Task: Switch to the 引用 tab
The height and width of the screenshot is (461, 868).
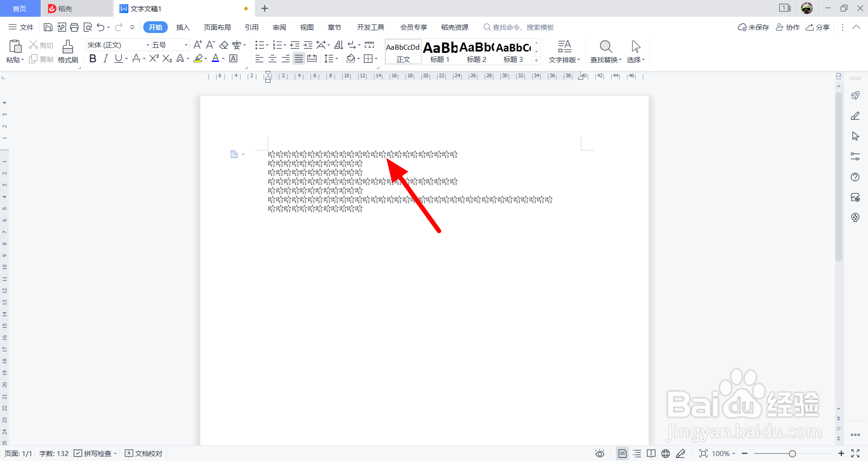Action: [x=251, y=27]
